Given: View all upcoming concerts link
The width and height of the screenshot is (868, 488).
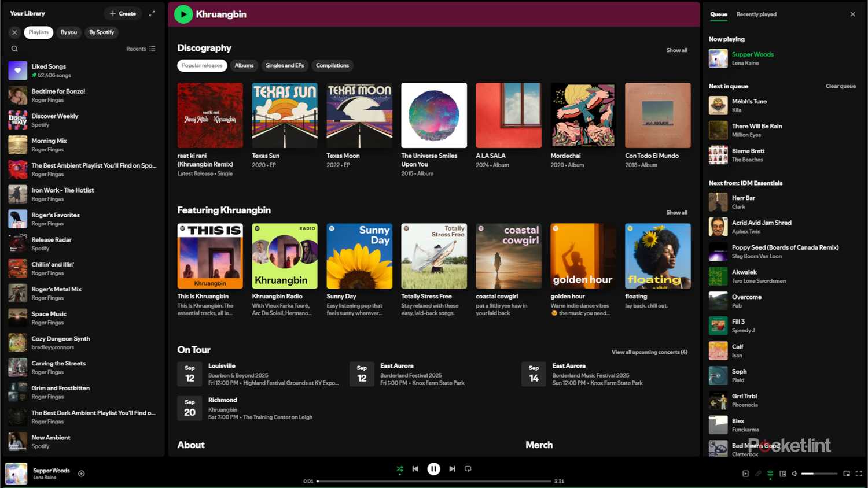Looking at the screenshot, I should pos(649,352).
